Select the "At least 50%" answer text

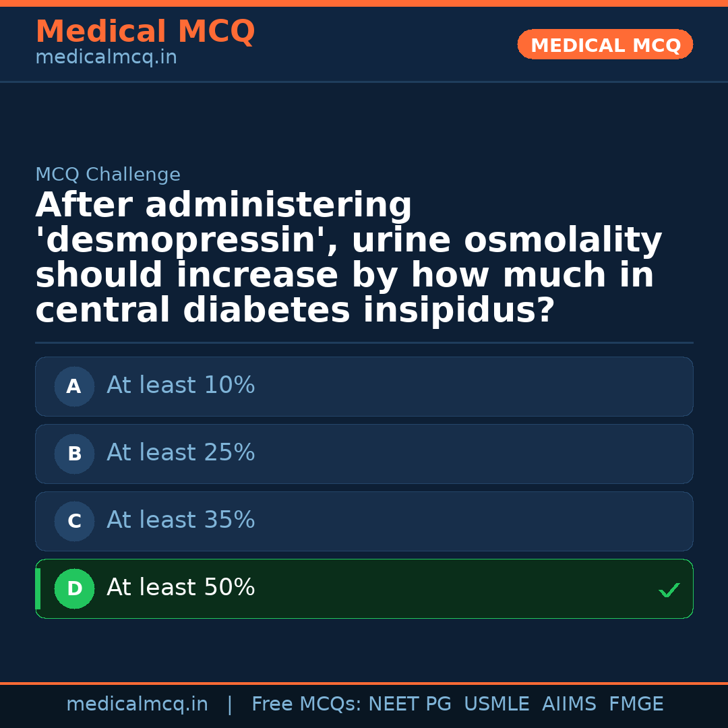(181, 588)
